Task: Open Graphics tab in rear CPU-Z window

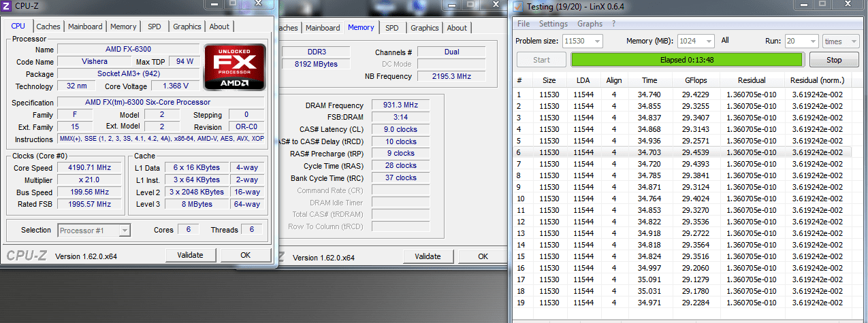Action: tap(424, 28)
